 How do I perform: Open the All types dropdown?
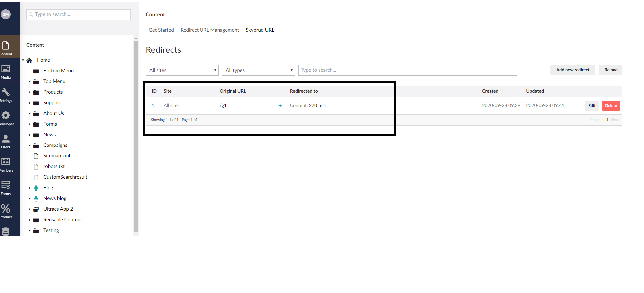(258, 70)
